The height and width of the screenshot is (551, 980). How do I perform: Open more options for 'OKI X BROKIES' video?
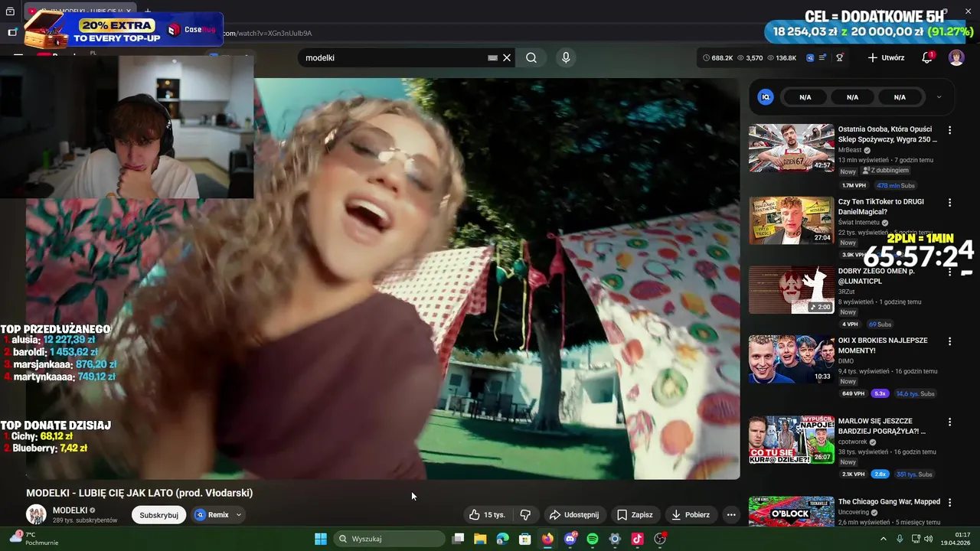[950, 341]
